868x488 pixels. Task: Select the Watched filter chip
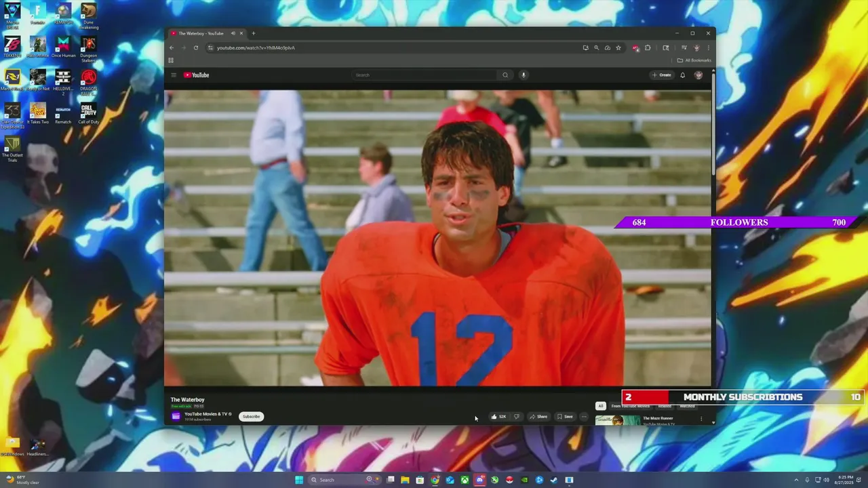coord(687,406)
